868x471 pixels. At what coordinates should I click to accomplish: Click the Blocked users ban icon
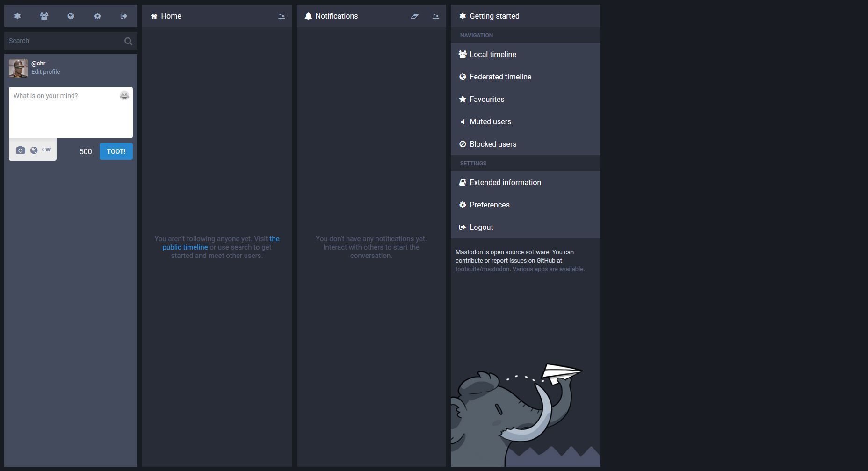click(463, 144)
